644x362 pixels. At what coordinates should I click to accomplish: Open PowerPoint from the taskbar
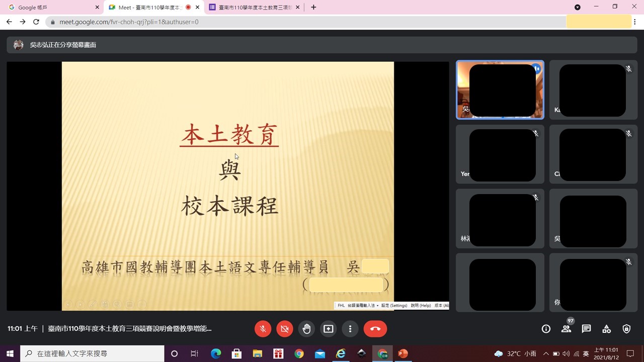[x=403, y=353]
